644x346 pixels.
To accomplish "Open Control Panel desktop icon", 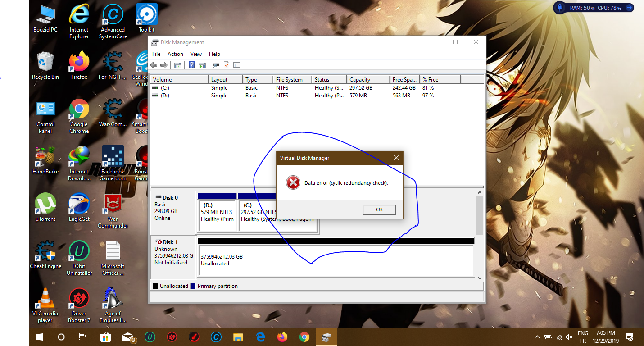I will pyautogui.click(x=45, y=116).
